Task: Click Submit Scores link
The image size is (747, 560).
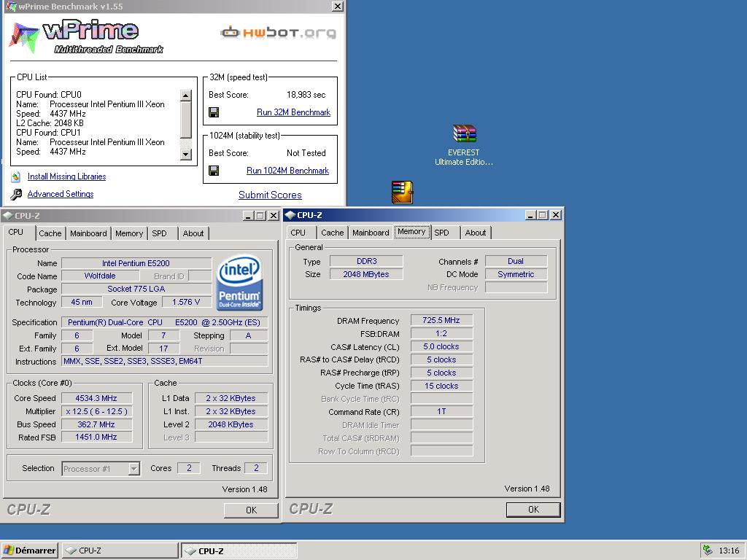Action: 270,195
